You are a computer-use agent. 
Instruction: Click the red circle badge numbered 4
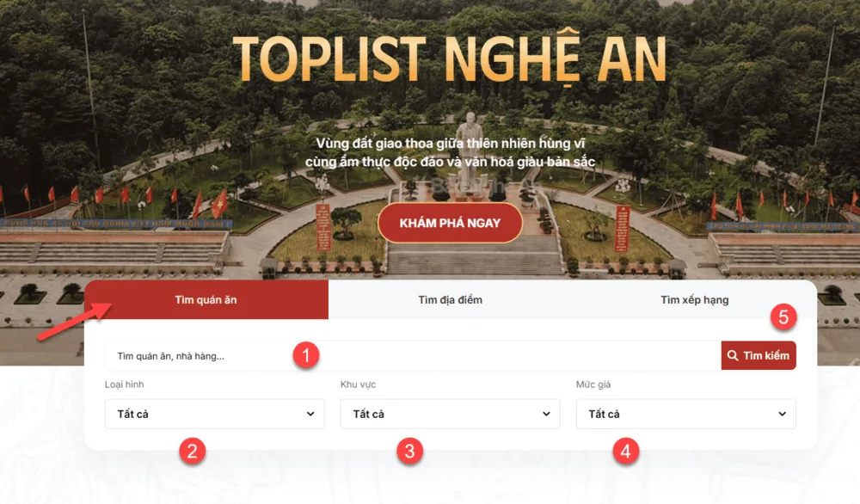click(x=625, y=451)
